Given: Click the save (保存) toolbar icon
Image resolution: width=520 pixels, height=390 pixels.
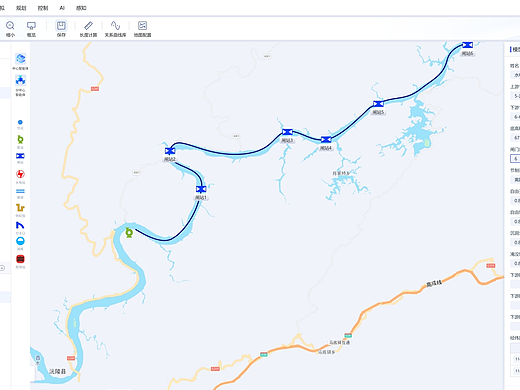Looking at the screenshot, I should [61, 26].
